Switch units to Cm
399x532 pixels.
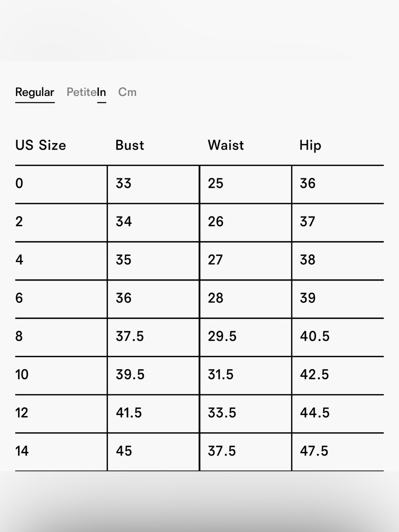tap(127, 92)
